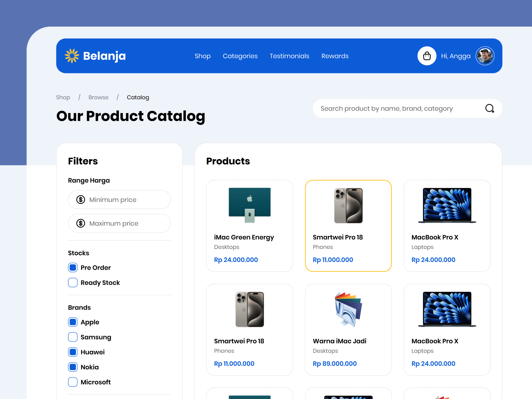532x399 pixels.
Task: Toggle the Pre Order checkbox
Action: tap(73, 268)
